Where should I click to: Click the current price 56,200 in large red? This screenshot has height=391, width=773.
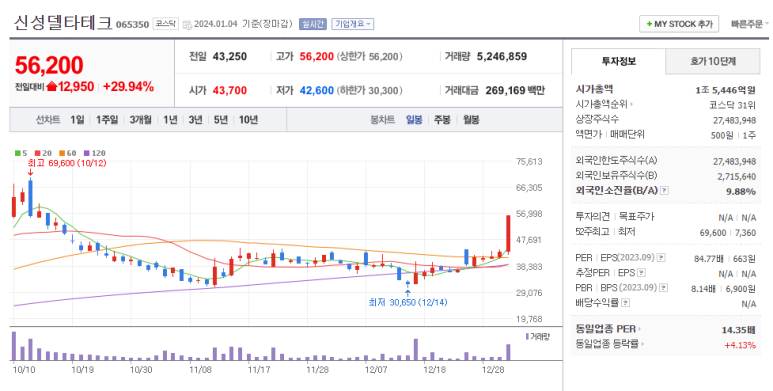(x=49, y=65)
